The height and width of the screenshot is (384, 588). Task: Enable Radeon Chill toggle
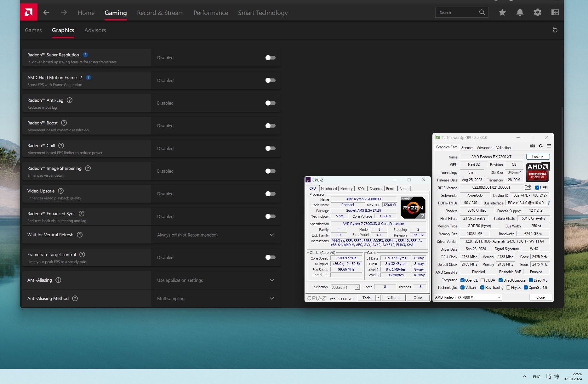coord(271,148)
